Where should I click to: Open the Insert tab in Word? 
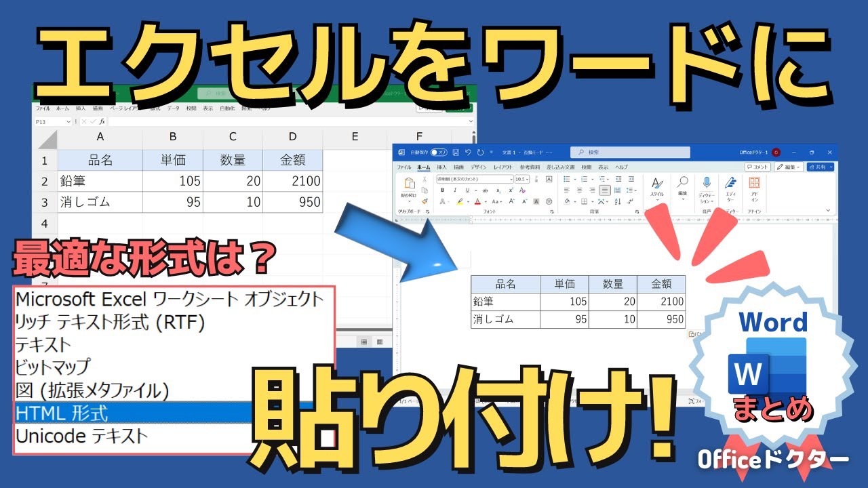441,167
